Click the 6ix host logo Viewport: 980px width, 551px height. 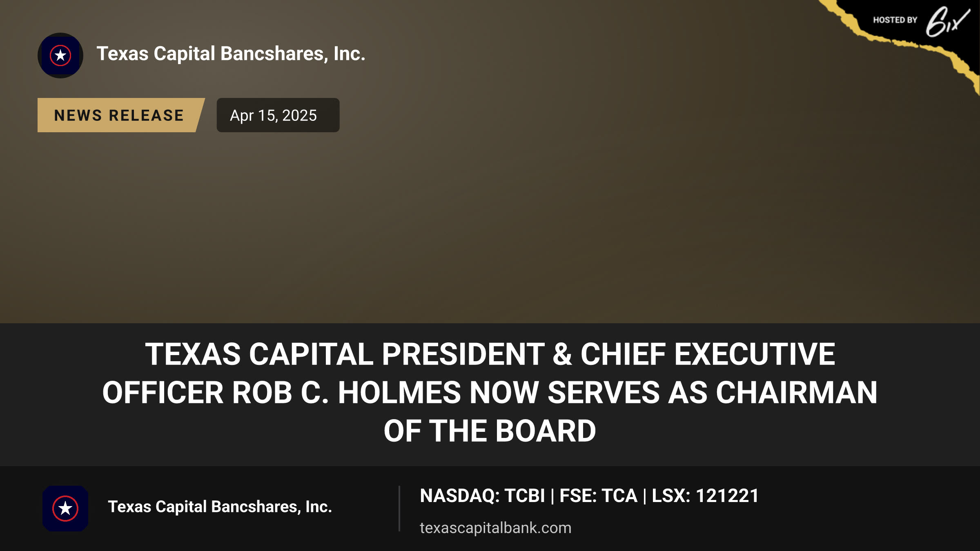pos(948,22)
